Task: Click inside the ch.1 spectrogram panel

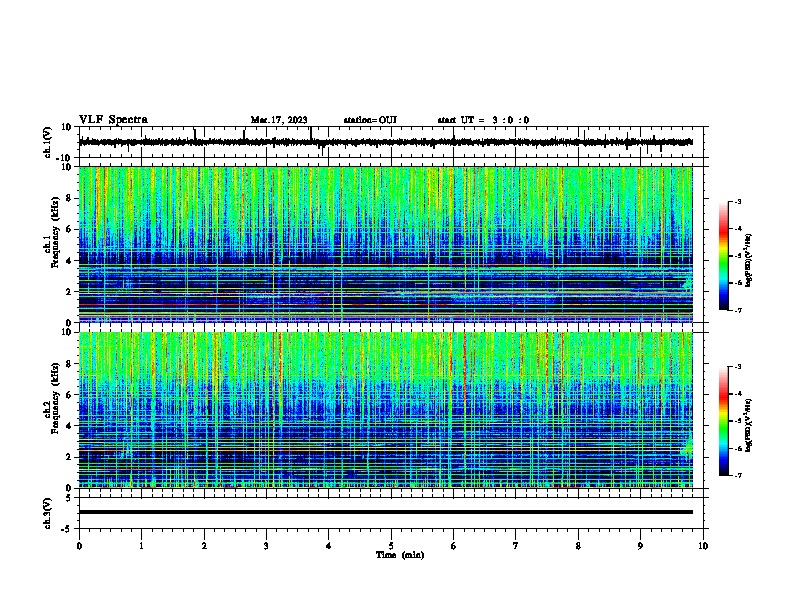Action: pos(386,244)
